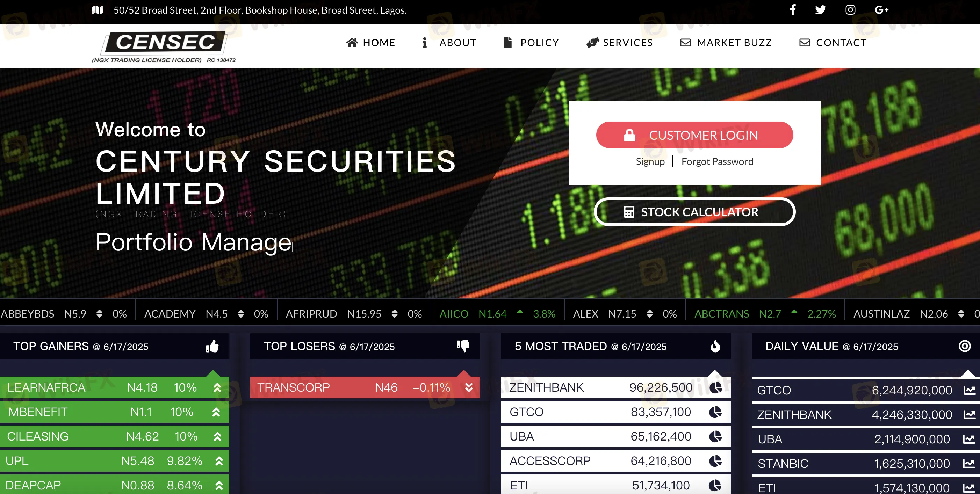Open the Google Plus icon
The image size is (980, 494).
pyautogui.click(x=881, y=10)
